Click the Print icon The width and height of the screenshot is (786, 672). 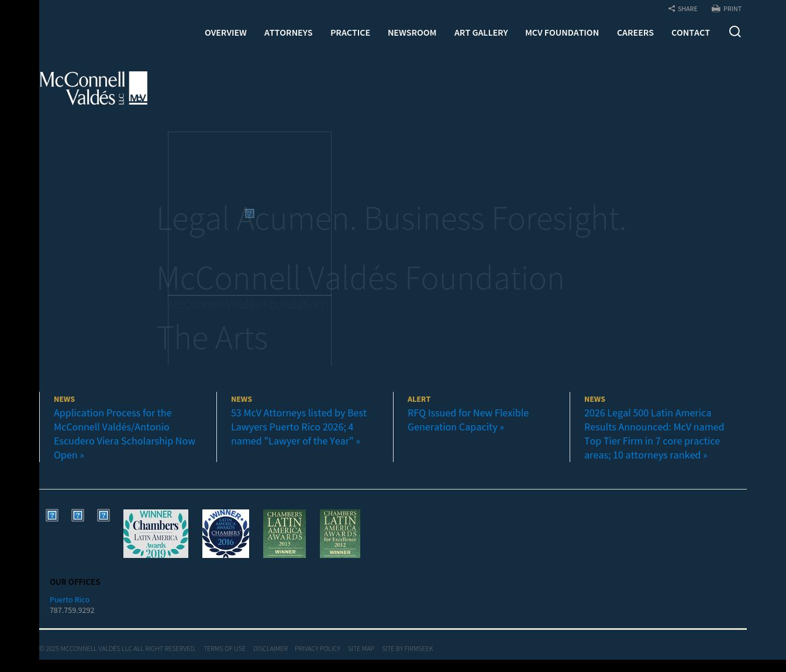click(716, 9)
